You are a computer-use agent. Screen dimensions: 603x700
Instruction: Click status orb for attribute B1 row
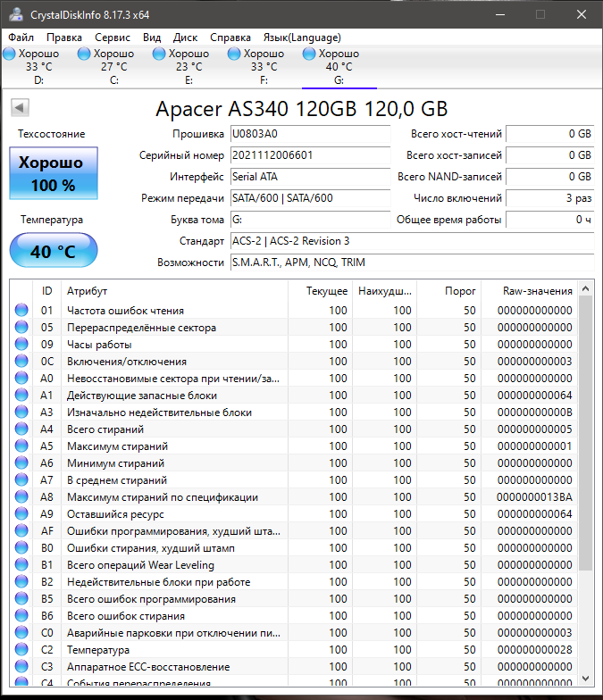coord(21,564)
